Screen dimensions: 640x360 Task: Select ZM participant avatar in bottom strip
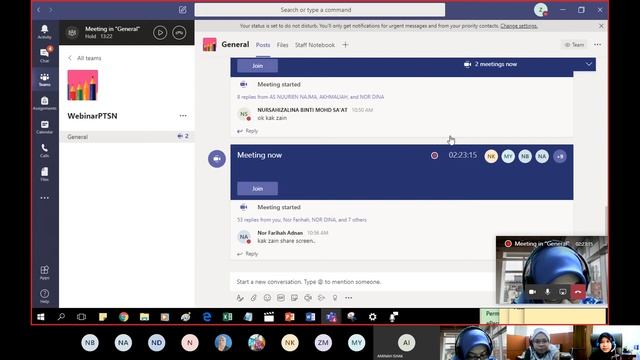(x=323, y=343)
